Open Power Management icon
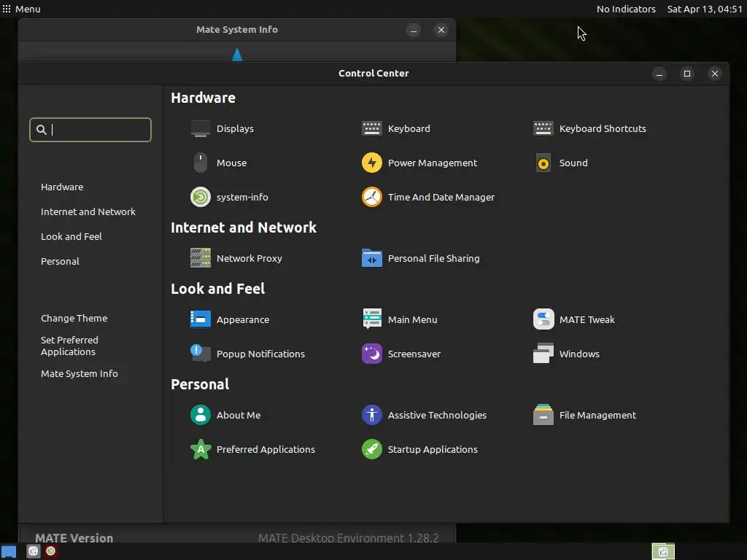Image resolution: width=747 pixels, height=560 pixels. pos(371,163)
